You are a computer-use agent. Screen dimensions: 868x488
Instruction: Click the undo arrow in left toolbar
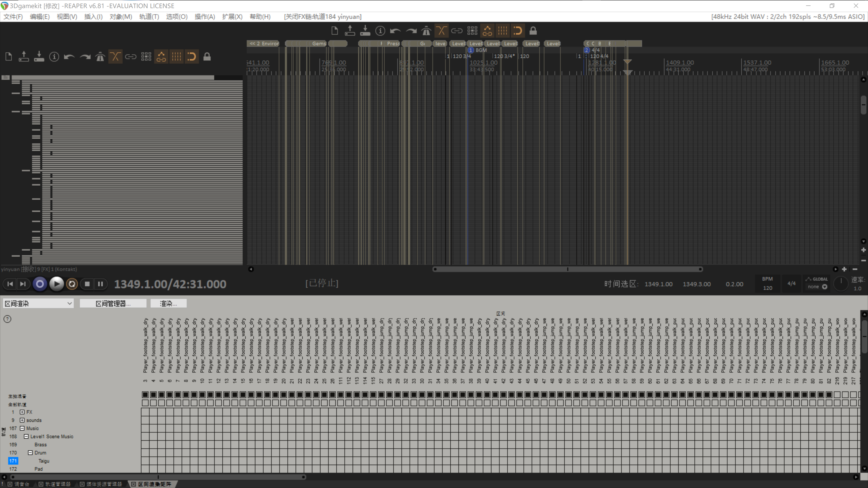click(69, 56)
